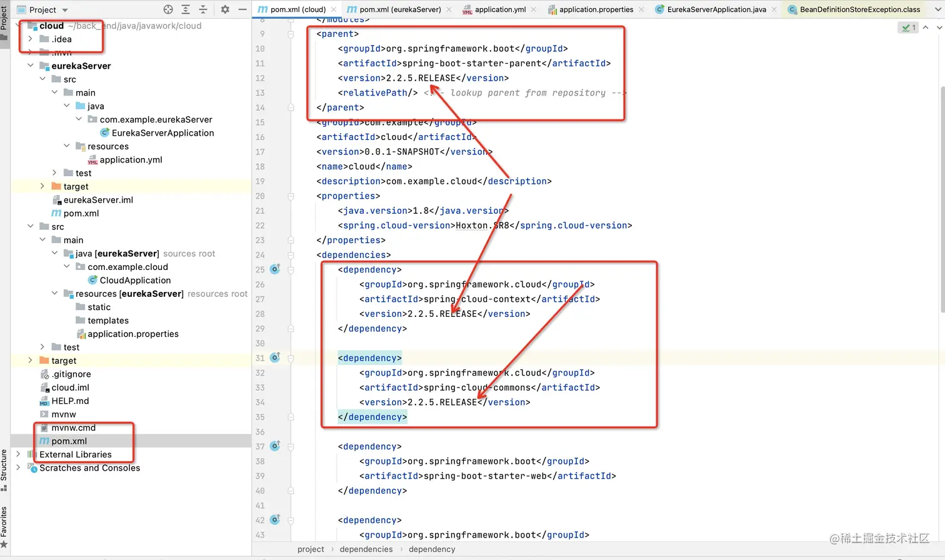Show hidden editor tabs chevron
Viewport: 945px width, 560px height.
tap(937, 9)
